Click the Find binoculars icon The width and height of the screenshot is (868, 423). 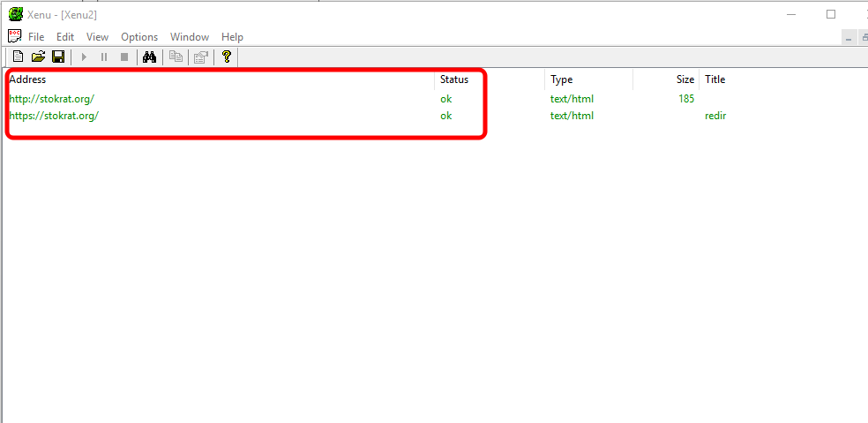click(149, 57)
